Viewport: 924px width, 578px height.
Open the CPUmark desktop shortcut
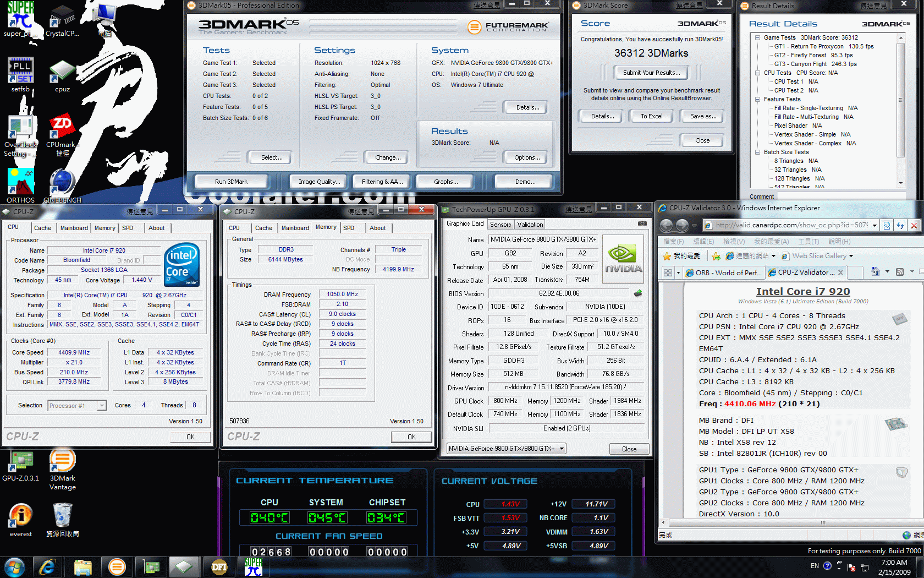click(x=62, y=135)
